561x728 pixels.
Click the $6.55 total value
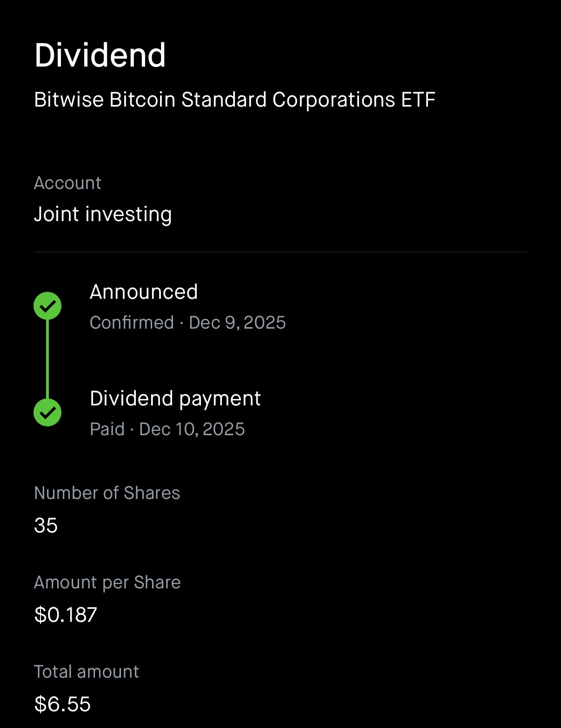click(62, 704)
